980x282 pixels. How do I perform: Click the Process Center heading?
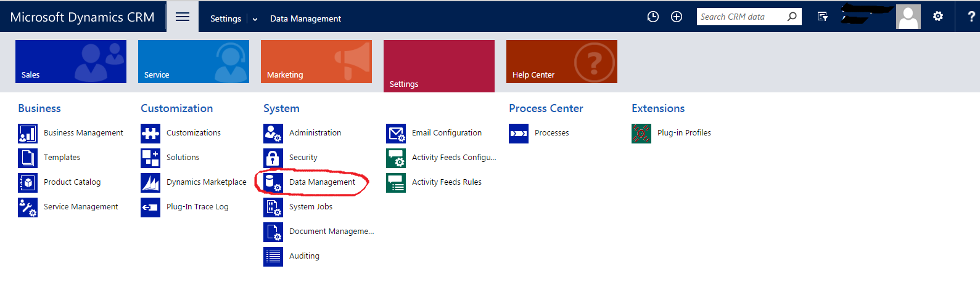(546, 108)
